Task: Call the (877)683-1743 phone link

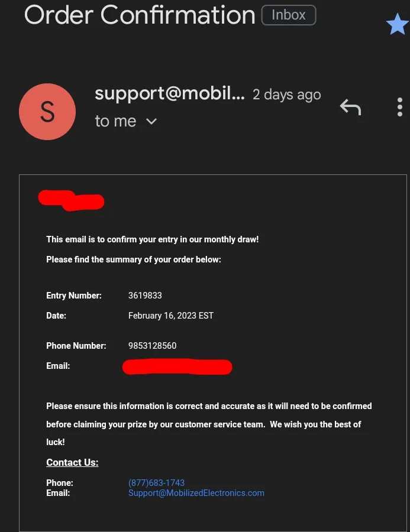Action: (156, 483)
